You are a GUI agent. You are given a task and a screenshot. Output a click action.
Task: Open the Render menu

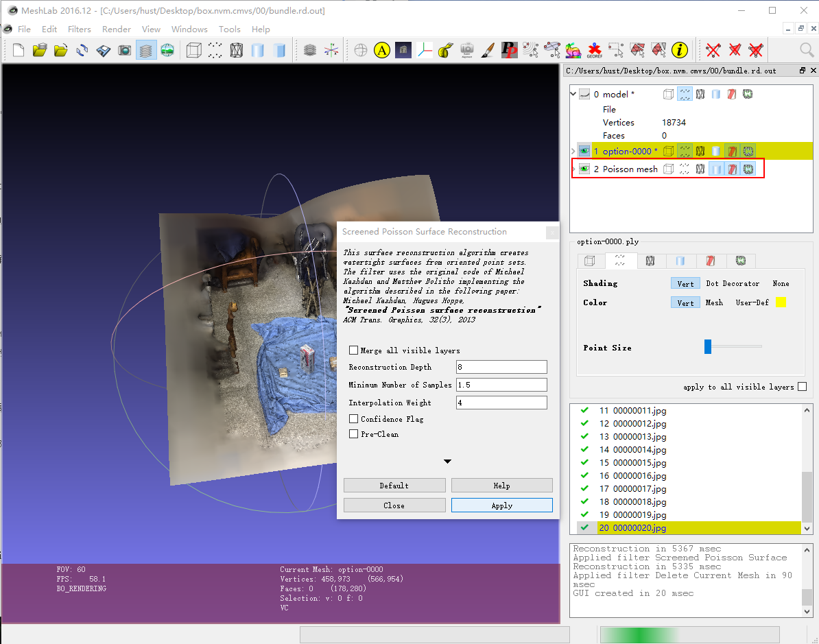coord(117,29)
